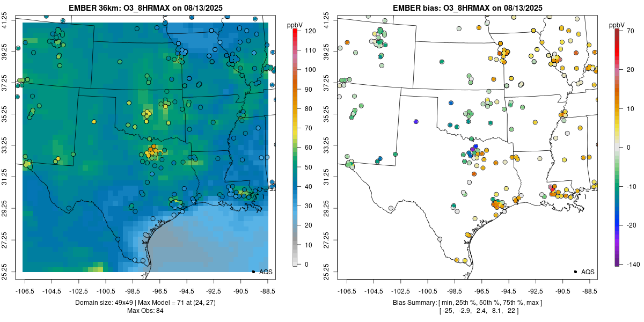The height and width of the screenshot is (322, 644).
Task: Click the dark red top of bias colorbar
Action: click(x=617, y=32)
